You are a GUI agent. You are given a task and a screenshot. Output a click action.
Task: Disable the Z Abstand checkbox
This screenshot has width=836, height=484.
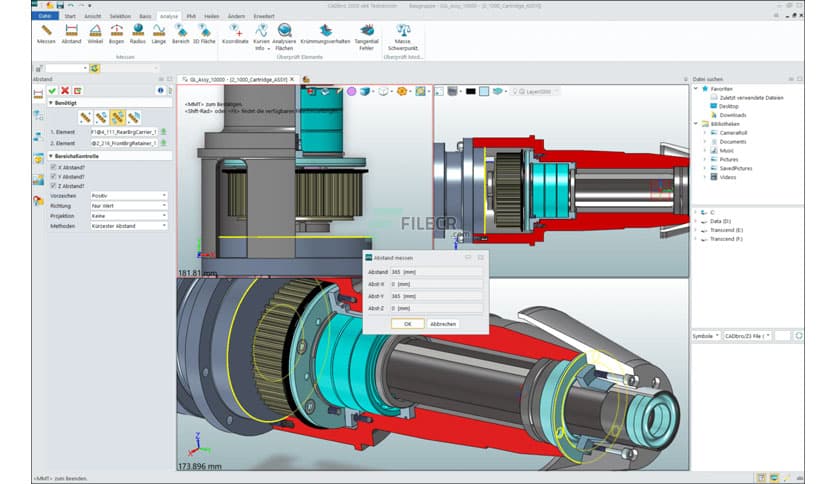tap(53, 186)
